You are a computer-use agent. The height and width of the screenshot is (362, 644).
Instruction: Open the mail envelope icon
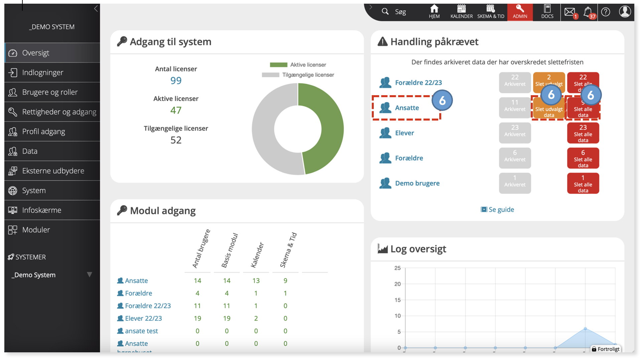(570, 12)
